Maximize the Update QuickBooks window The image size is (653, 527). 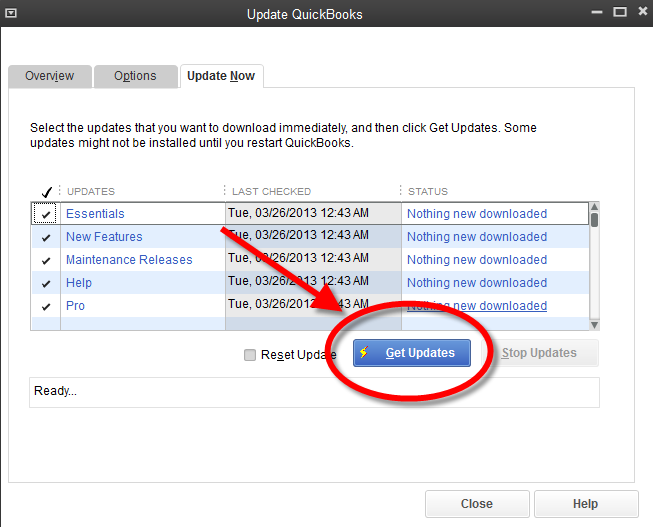point(620,12)
